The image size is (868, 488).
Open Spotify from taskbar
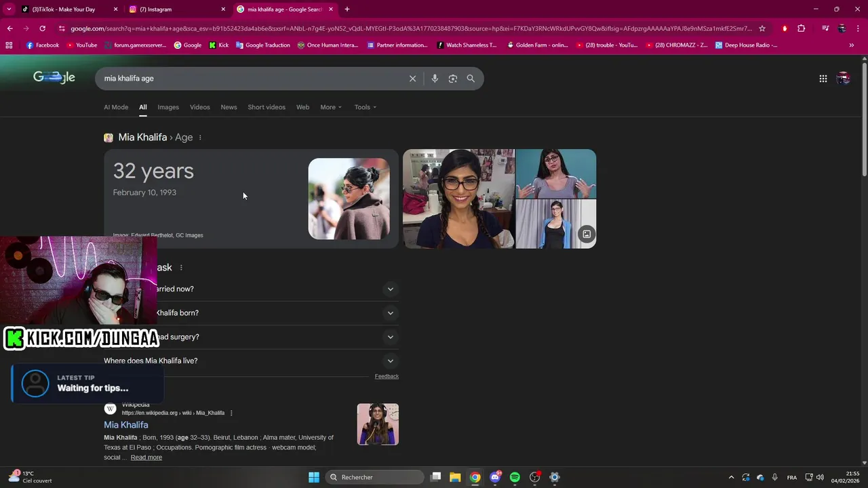[x=515, y=477]
